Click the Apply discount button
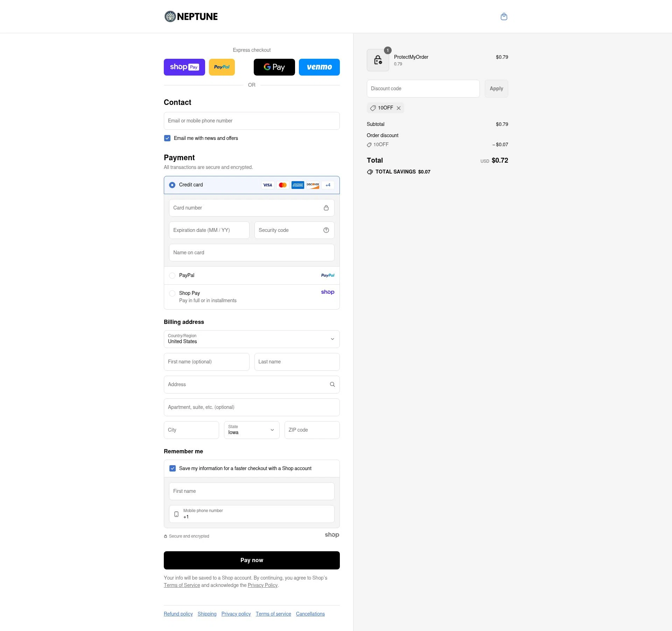 (x=496, y=88)
